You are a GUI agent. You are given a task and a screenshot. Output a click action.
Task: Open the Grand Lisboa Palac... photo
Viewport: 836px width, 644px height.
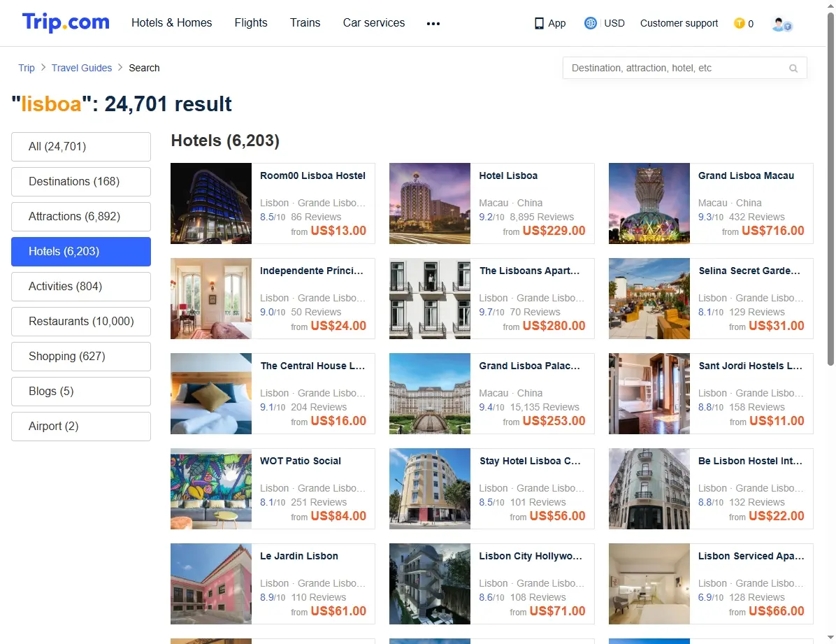pyautogui.click(x=430, y=394)
